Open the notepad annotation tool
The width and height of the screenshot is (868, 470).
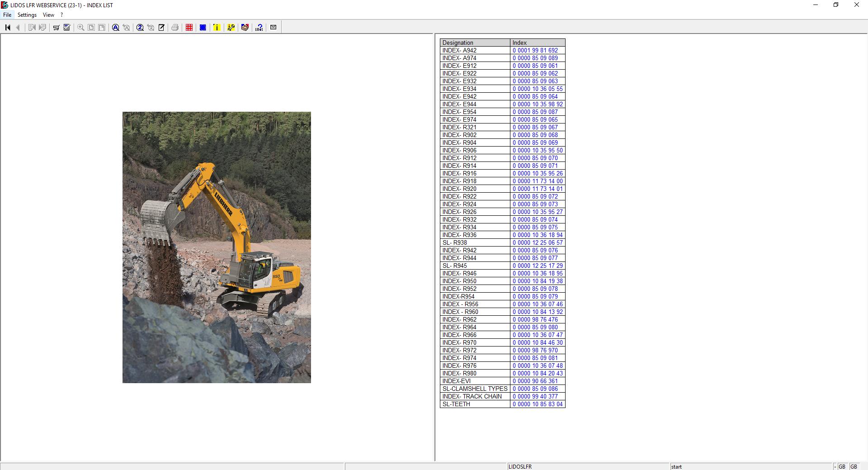(x=161, y=27)
